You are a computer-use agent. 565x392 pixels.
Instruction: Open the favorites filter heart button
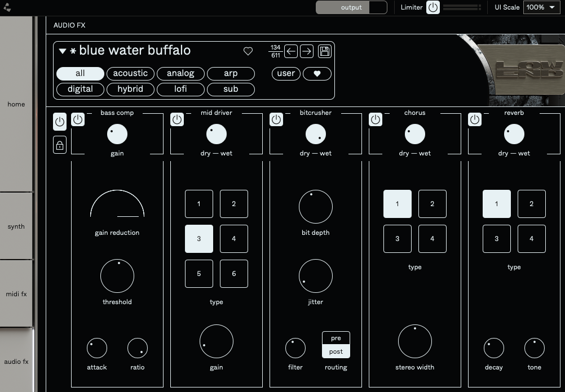pos(317,73)
